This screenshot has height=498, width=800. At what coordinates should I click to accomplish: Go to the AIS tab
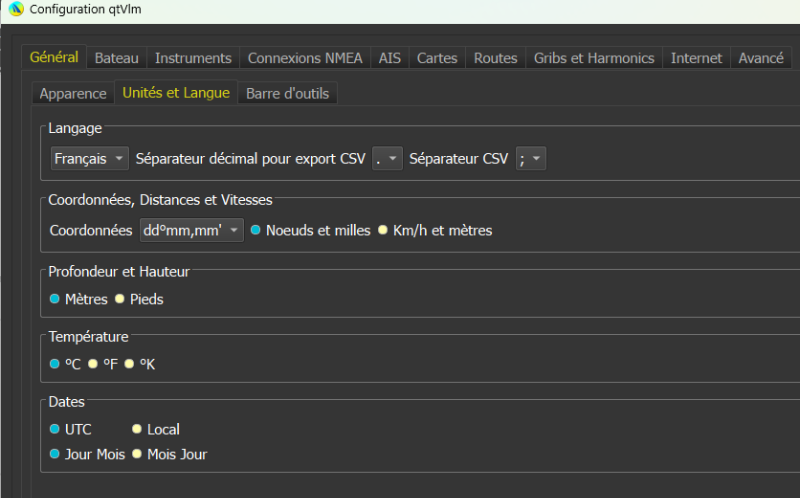point(389,58)
